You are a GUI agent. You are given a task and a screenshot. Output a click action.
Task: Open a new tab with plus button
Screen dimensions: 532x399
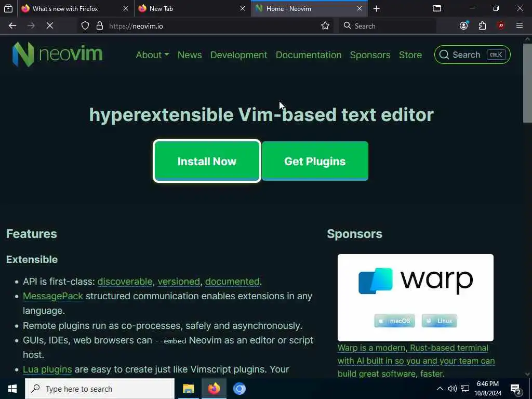[376, 9]
